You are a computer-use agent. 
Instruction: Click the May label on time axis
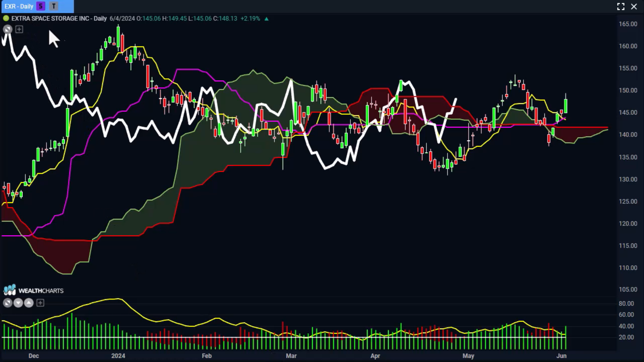coord(468,356)
